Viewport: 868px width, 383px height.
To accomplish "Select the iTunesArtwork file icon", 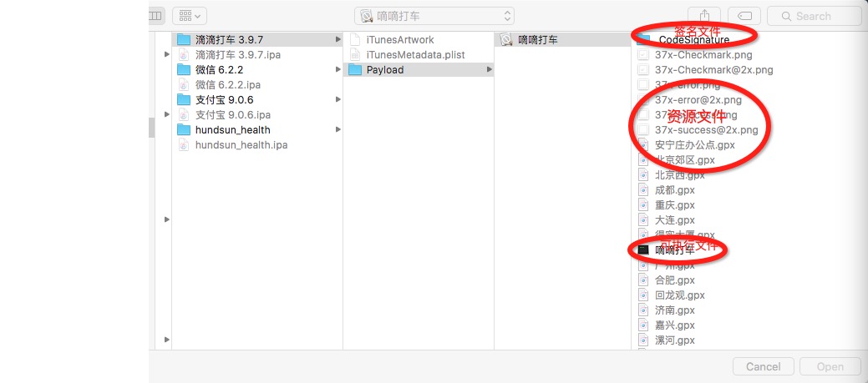I will click(355, 40).
